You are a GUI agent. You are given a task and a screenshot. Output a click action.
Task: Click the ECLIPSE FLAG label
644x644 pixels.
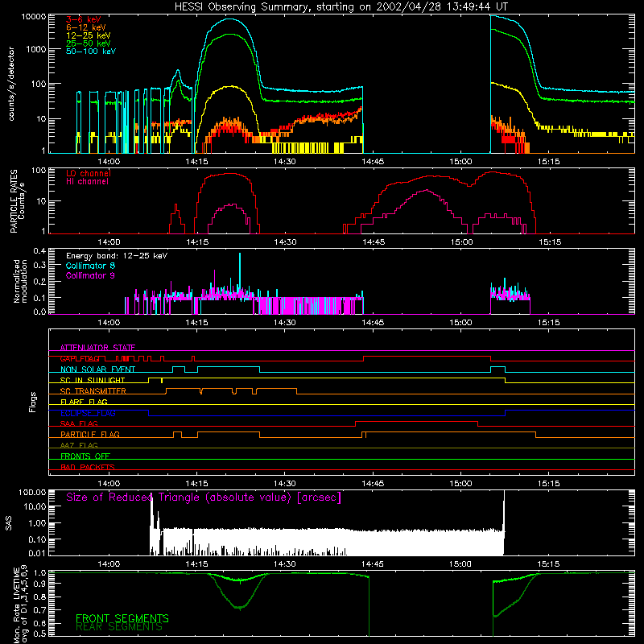tap(88, 413)
